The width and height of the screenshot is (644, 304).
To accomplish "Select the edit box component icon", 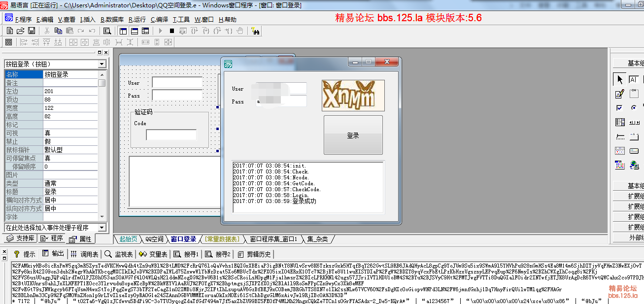I will (x=620, y=94).
